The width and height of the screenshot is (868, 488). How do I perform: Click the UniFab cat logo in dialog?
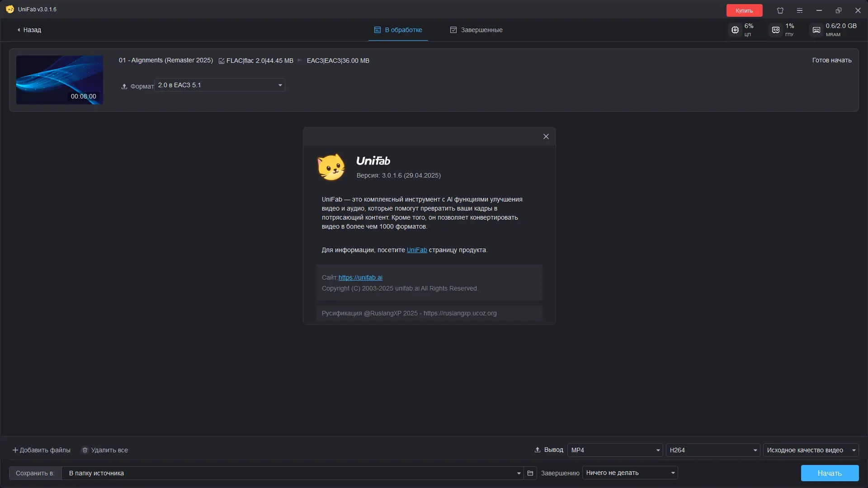[331, 167]
